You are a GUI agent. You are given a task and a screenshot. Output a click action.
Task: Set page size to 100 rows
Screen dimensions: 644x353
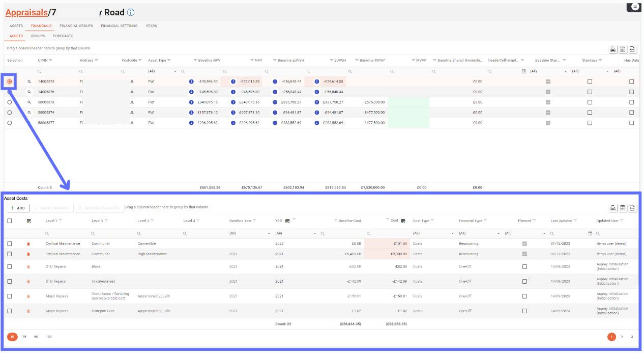click(48, 337)
